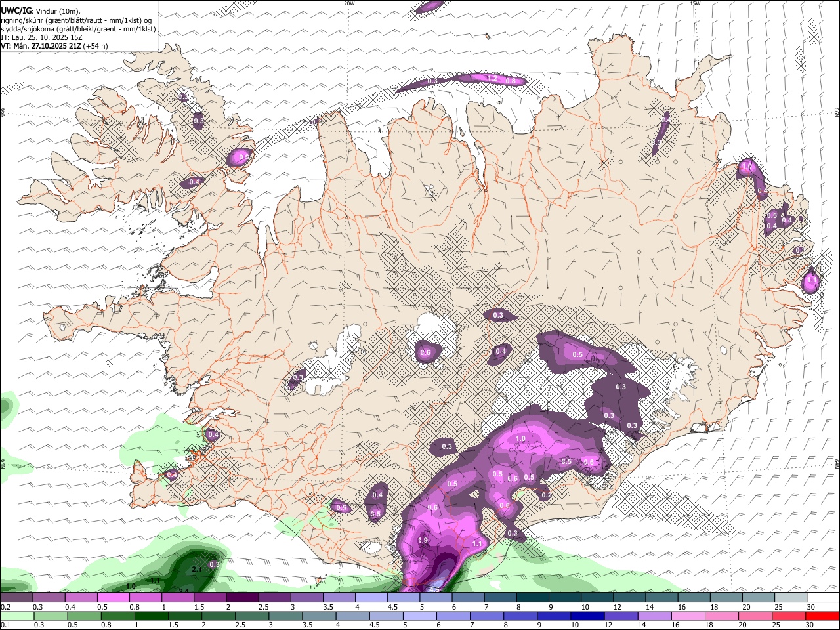Click the '12' label on the upper legend scale
The height and width of the screenshot is (630, 840).
coord(617,607)
